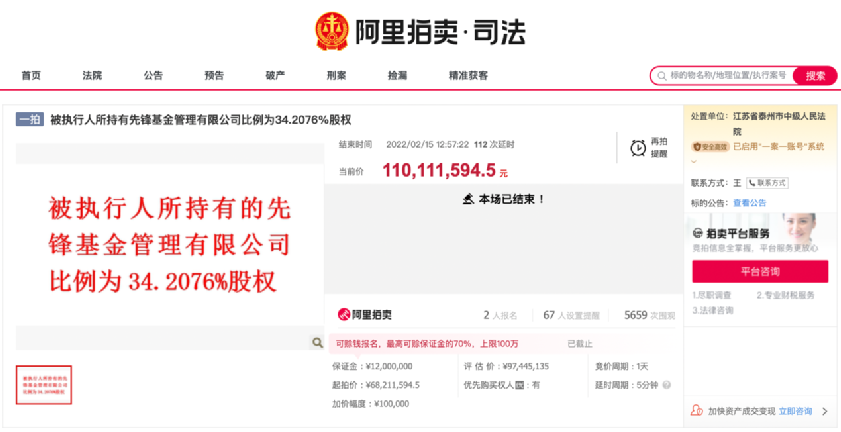Screen dimensions: 841x432
Task: Click the 尽职调查 service item
Action: coord(712,295)
